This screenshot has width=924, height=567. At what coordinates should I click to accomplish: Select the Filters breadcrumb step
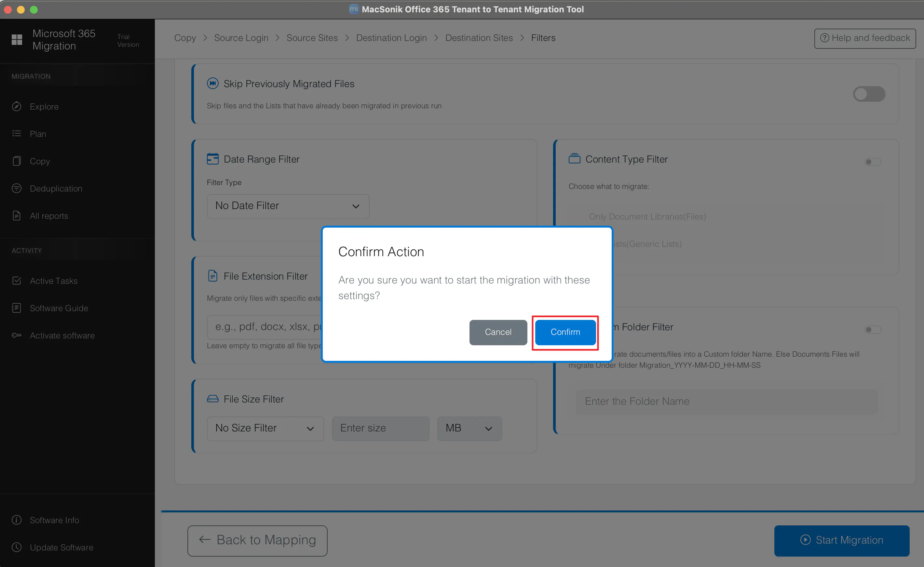click(543, 38)
